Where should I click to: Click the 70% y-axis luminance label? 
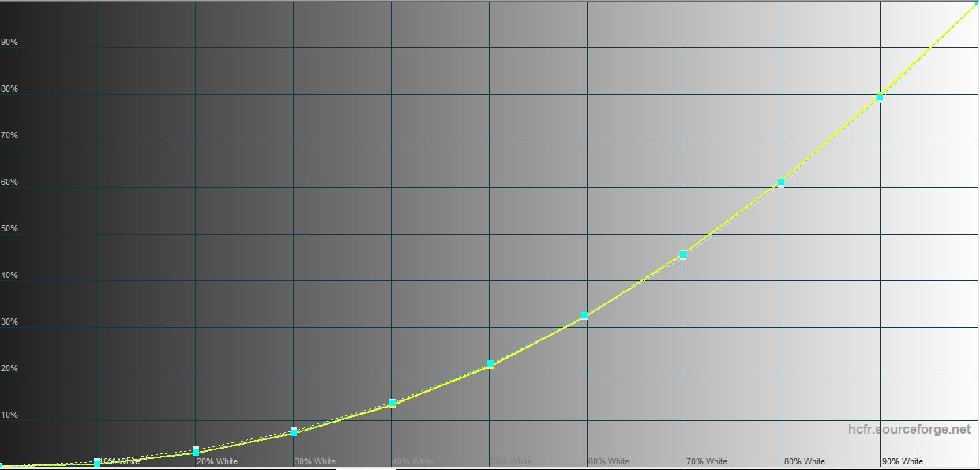9,136
